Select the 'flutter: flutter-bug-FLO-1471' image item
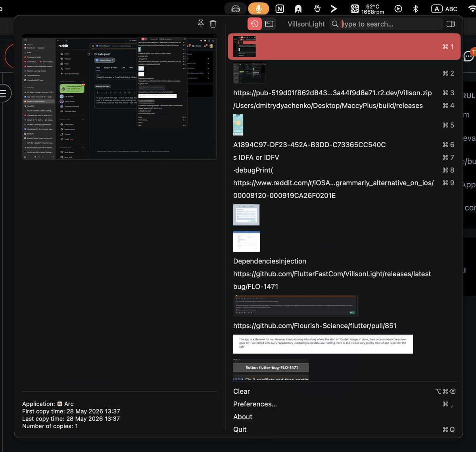This screenshot has height=452, width=476. click(271, 369)
